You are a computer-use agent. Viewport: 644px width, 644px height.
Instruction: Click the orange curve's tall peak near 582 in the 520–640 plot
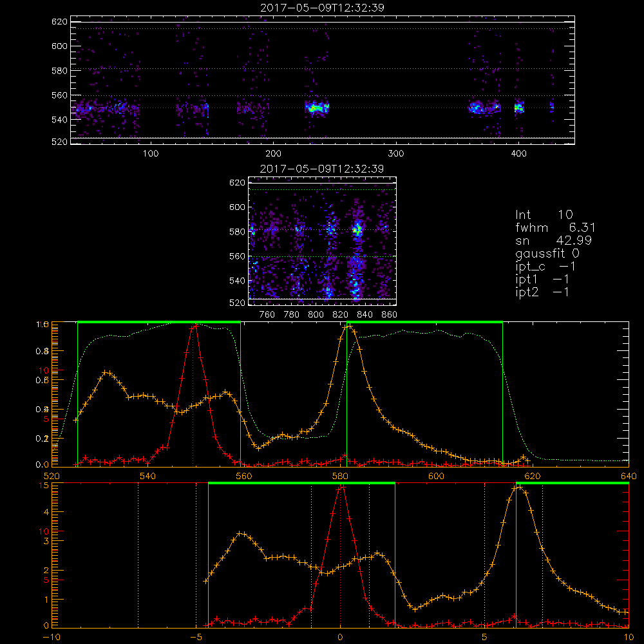coord(348,327)
